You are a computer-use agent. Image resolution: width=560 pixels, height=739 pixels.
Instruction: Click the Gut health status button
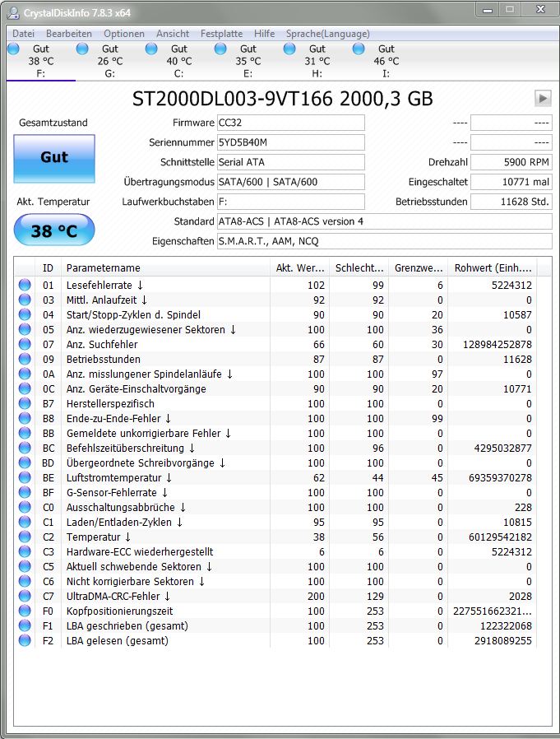tap(54, 158)
